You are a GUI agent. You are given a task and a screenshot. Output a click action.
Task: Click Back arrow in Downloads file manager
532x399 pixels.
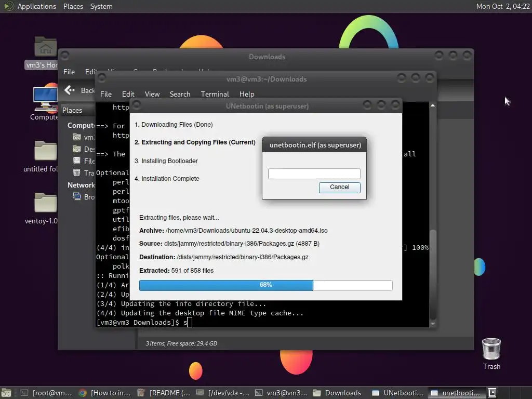click(x=70, y=90)
